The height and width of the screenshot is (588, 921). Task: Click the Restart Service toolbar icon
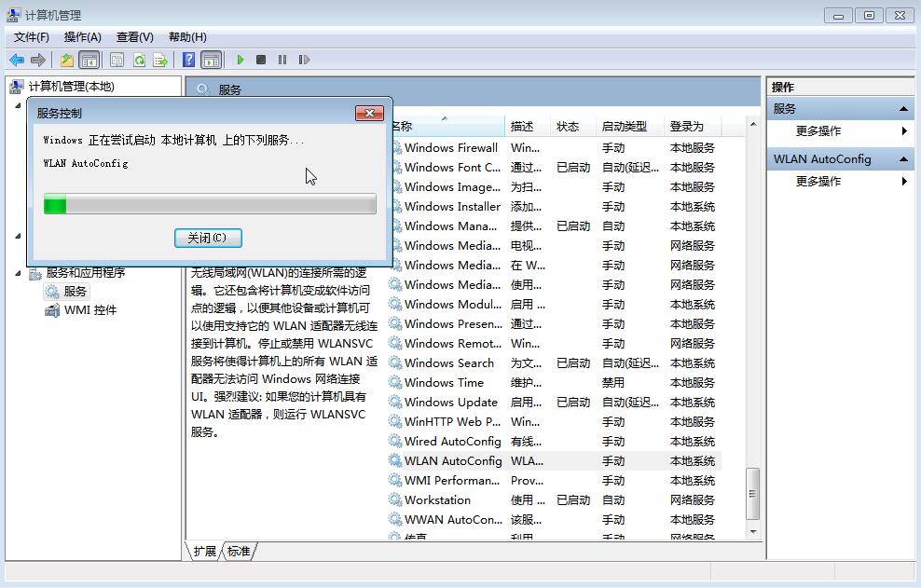click(304, 60)
